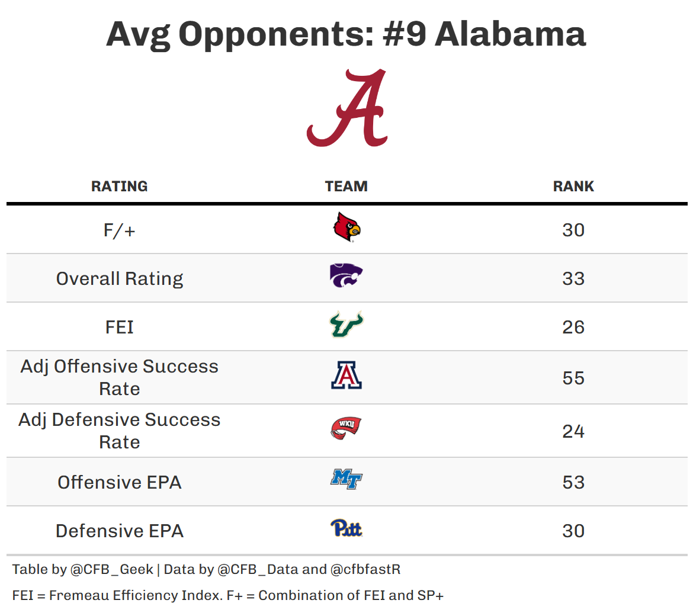Image resolution: width=693 pixels, height=616 pixels.
Task: Click the Louisville Cardinals logo
Action: click(346, 228)
